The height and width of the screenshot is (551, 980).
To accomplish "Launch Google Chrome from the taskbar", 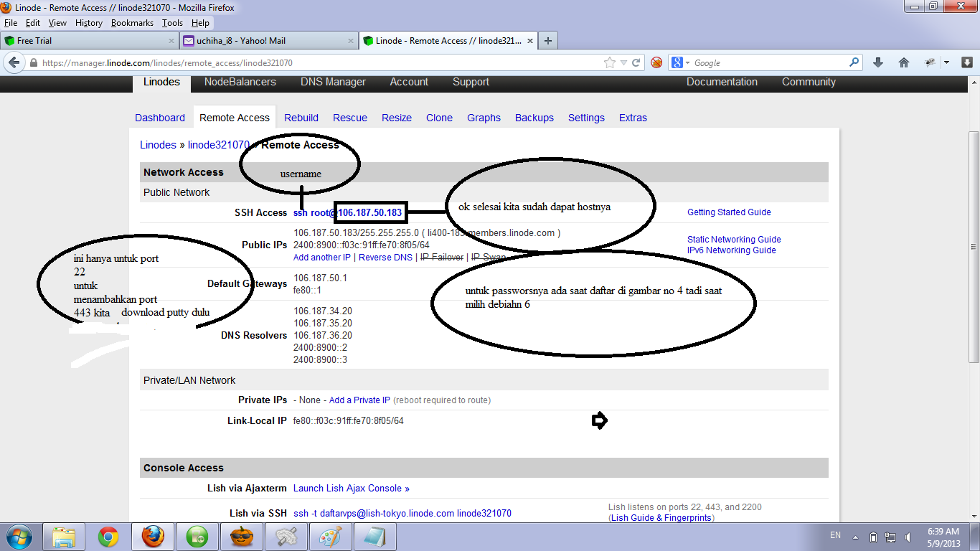I will [108, 537].
